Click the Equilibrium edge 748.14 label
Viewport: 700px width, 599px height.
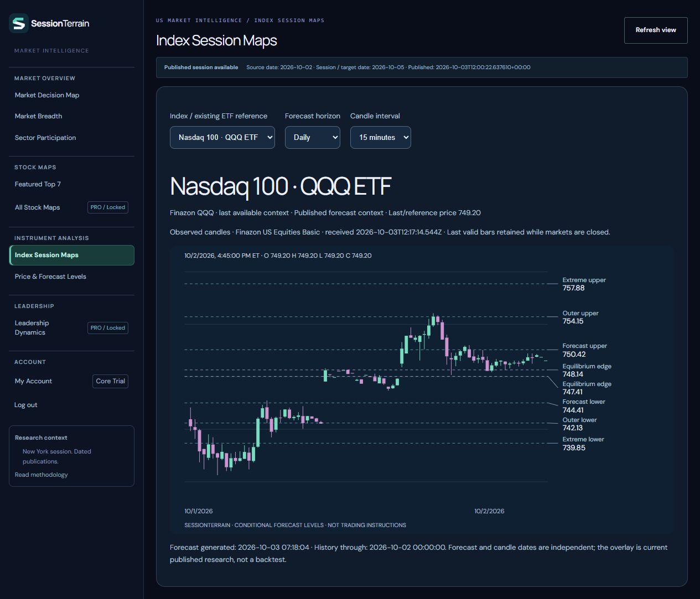(587, 370)
